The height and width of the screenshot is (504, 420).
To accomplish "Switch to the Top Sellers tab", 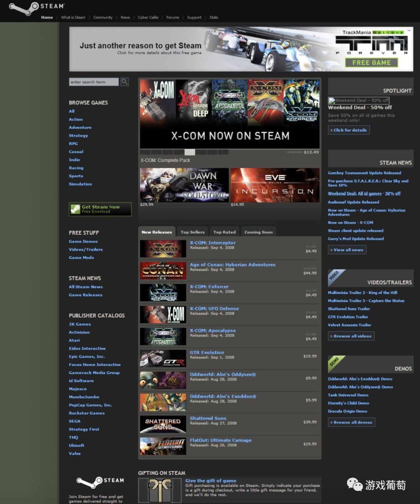I will tap(192, 232).
